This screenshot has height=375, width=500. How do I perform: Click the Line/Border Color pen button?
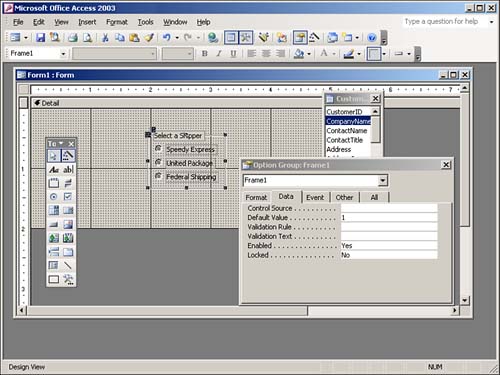coord(349,54)
